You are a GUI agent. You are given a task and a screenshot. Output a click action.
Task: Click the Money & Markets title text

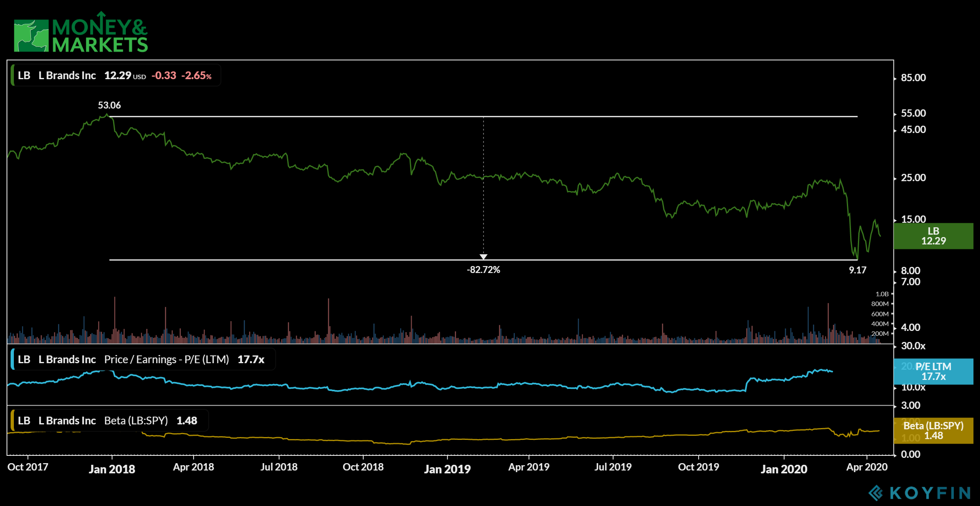(x=100, y=36)
